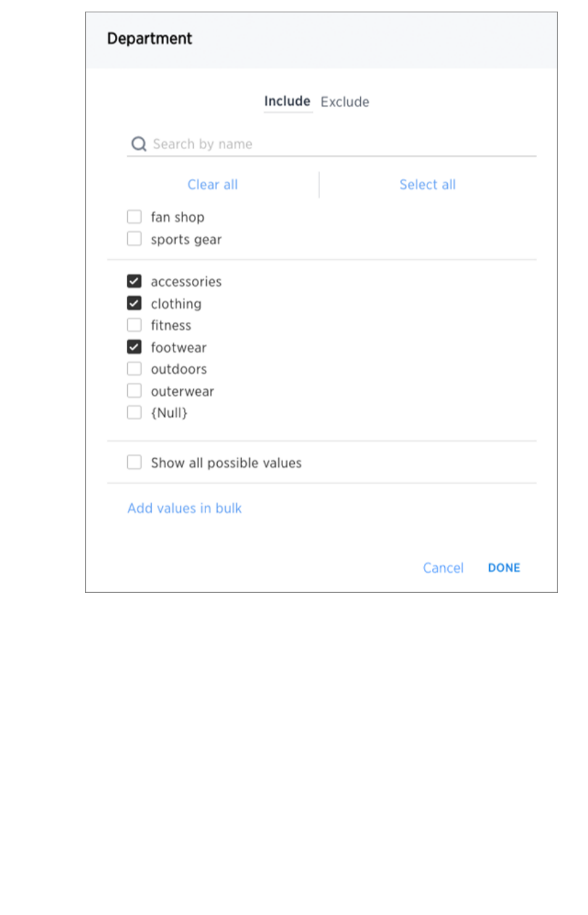
Task: Click the search magnifier icon
Action: pos(139,144)
